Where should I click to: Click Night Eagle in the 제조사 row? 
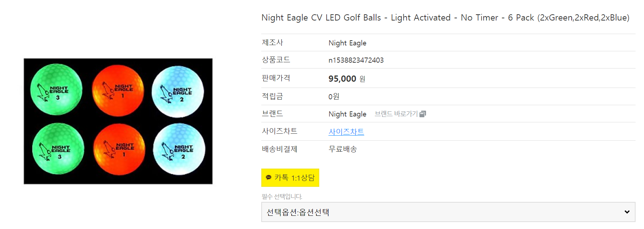[347, 43]
